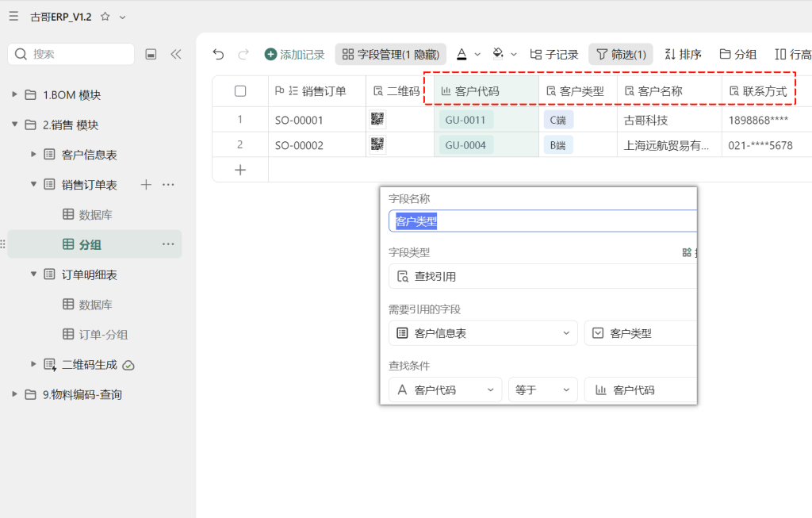Tick the select-all checkbox in header
Image resolution: width=812 pixels, height=518 pixels.
click(x=240, y=91)
